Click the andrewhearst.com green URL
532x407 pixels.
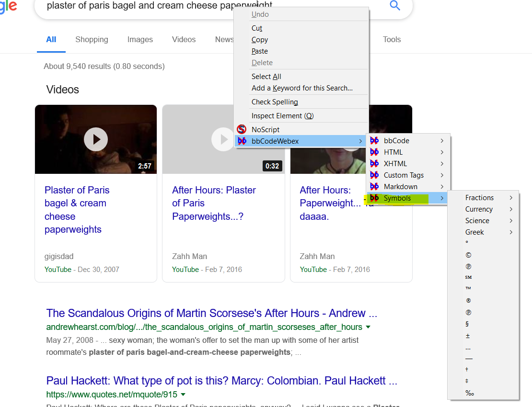click(204, 327)
